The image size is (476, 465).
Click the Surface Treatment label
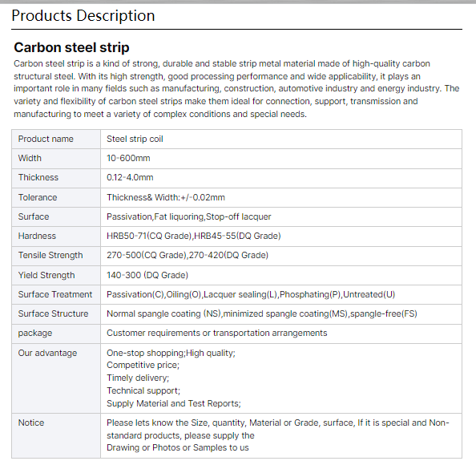55,294
